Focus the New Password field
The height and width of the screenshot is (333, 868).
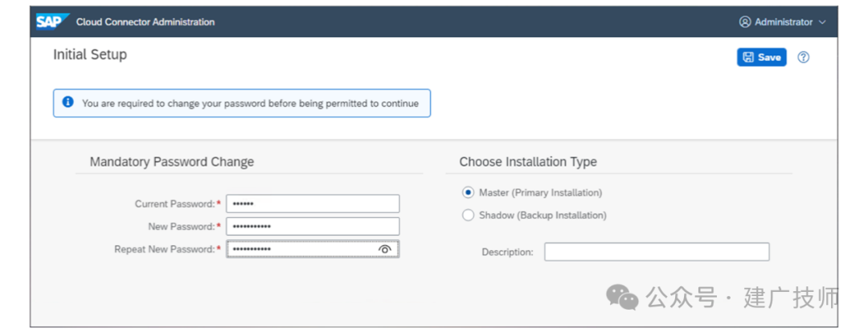tap(313, 226)
